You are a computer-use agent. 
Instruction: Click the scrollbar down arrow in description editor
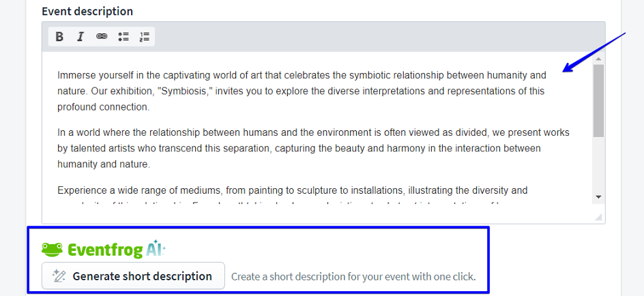click(598, 196)
